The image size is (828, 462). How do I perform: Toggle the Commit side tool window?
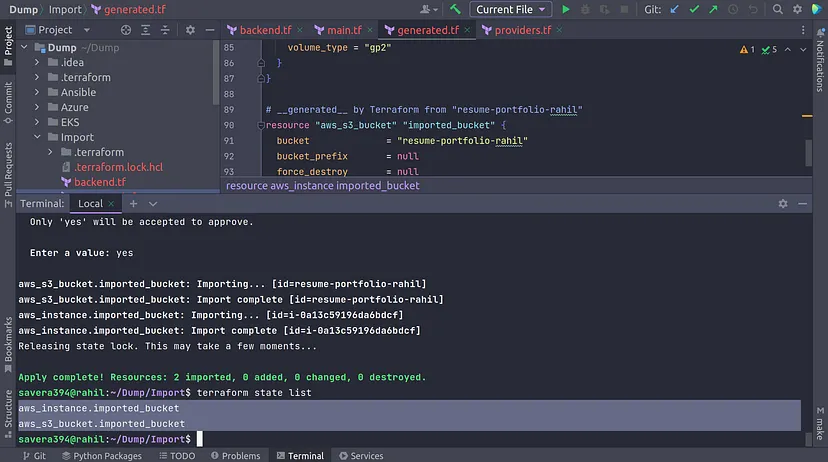point(8,103)
